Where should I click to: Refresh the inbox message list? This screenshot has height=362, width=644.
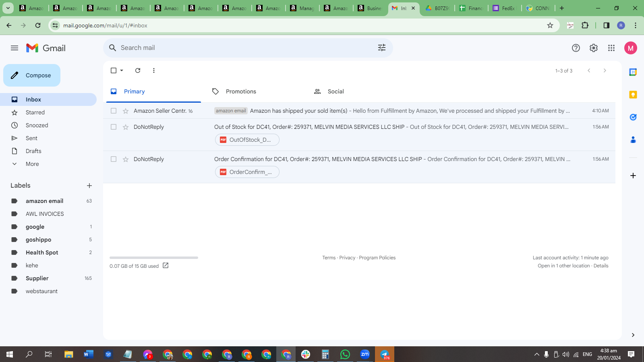[x=138, y=70]
